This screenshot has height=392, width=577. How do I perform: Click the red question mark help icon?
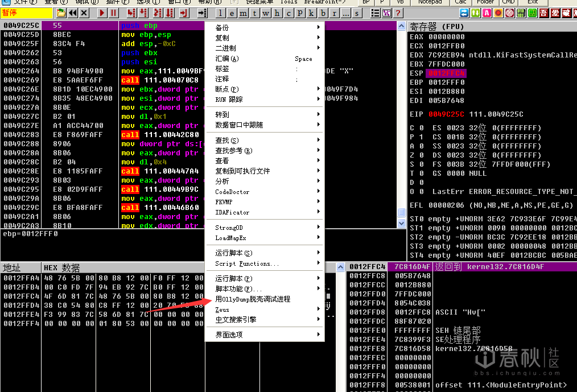(398, 13)
